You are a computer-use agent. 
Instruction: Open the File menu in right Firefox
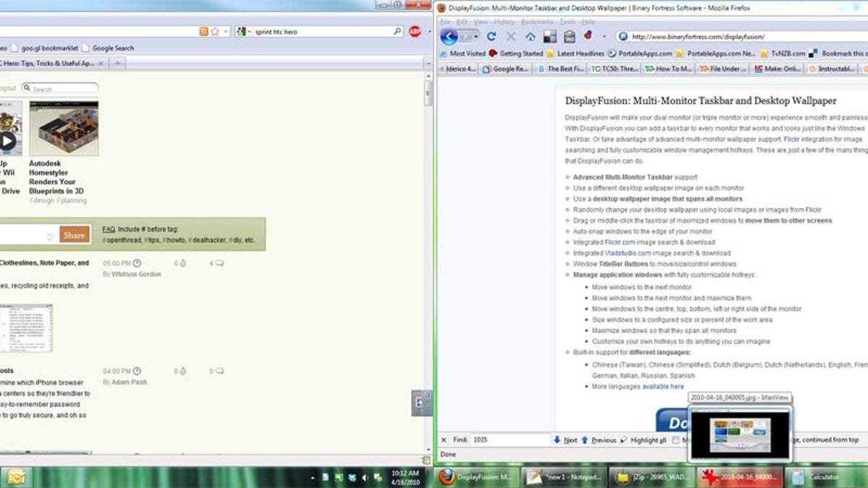click(444, 22)
